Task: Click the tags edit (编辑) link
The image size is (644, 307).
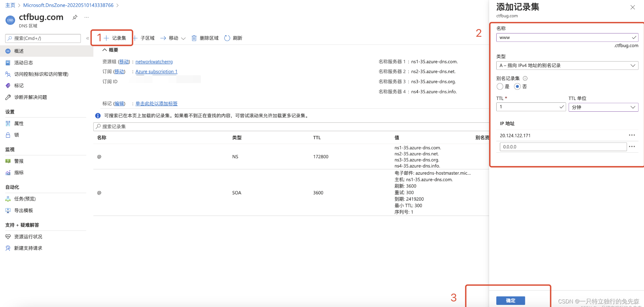Action: coord(119,103)
